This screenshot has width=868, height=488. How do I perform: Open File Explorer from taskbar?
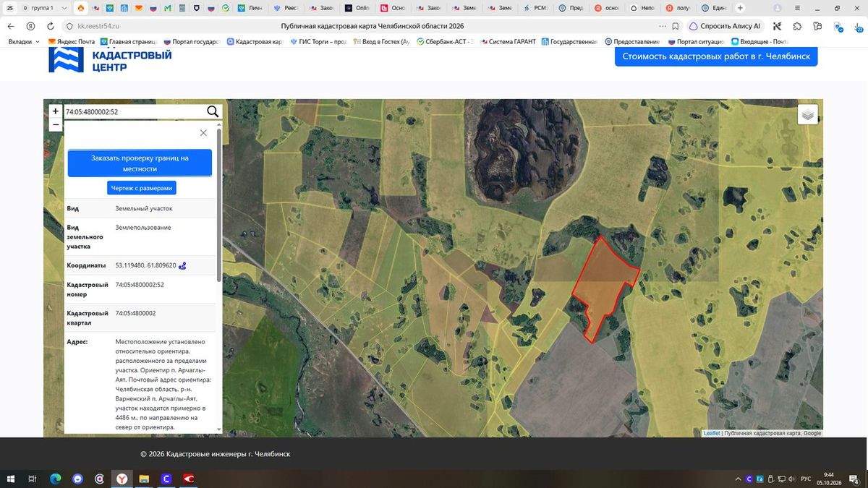[144, 479]
